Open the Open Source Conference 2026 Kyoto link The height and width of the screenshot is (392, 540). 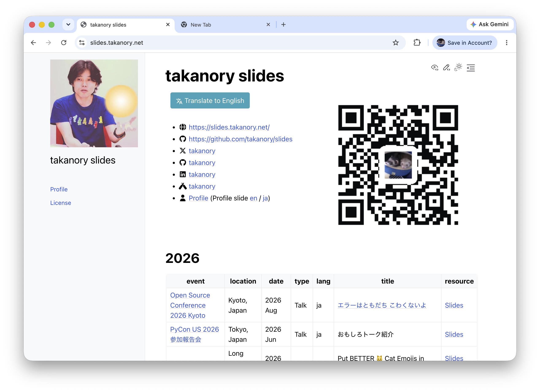point(190,305)
